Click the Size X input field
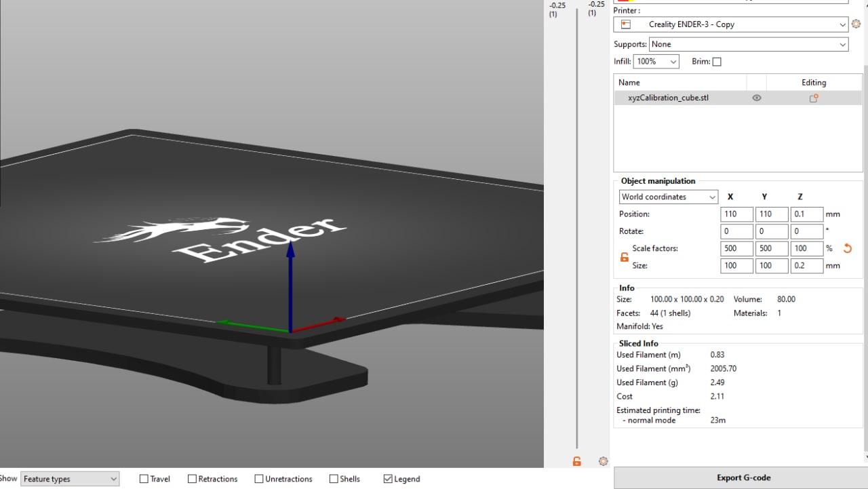Image resolution: width=868 pixels, height=489 pixels. [737, 266]
